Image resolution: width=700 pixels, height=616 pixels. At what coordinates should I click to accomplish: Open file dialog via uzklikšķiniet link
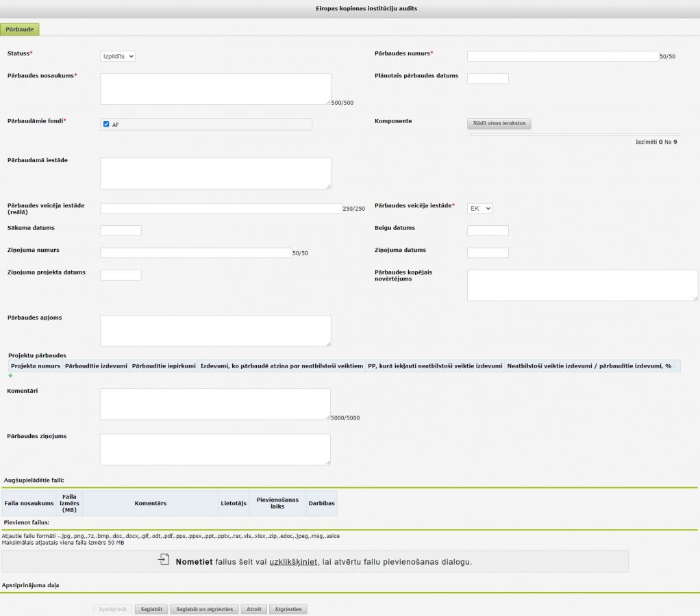coord(294,562)
